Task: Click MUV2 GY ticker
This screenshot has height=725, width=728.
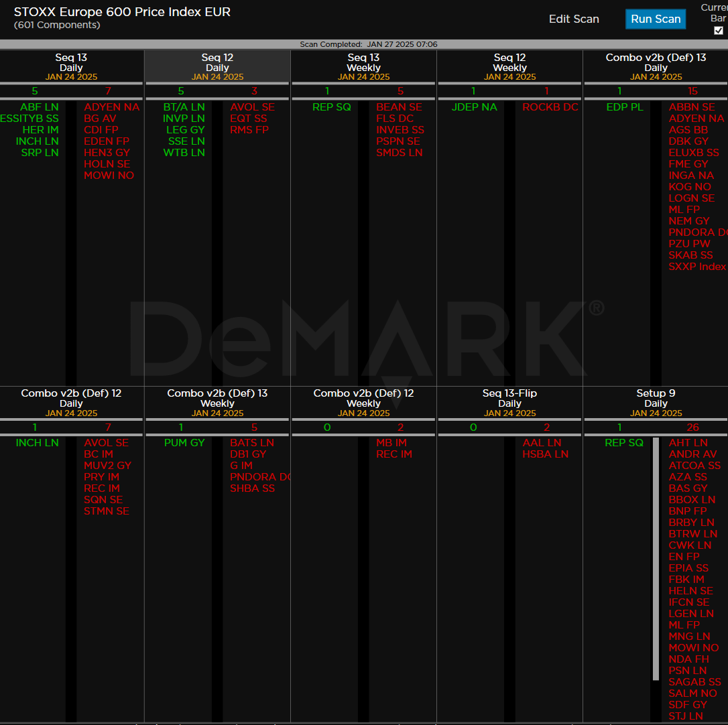Action: pyautogui.click(x=108, y=466)
